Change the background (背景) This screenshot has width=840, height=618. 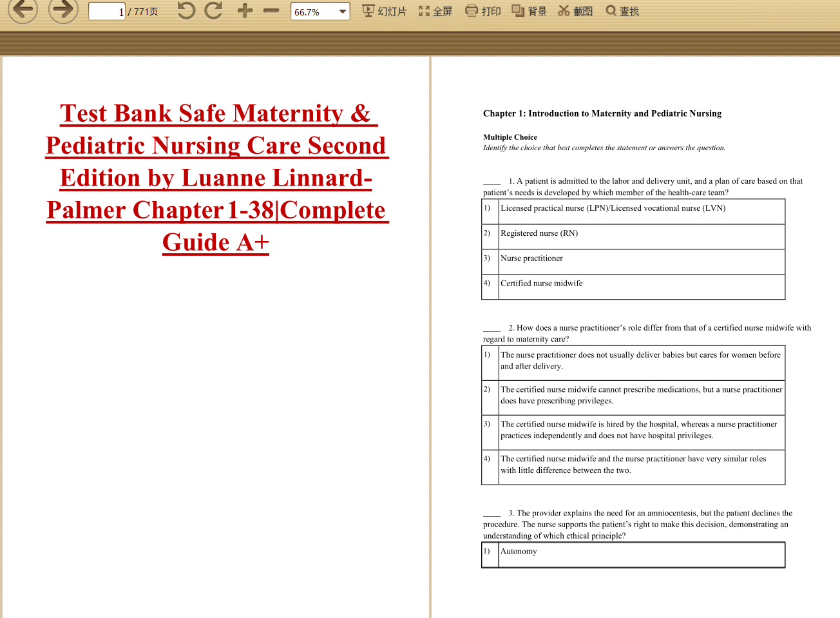tap(530, 11)
